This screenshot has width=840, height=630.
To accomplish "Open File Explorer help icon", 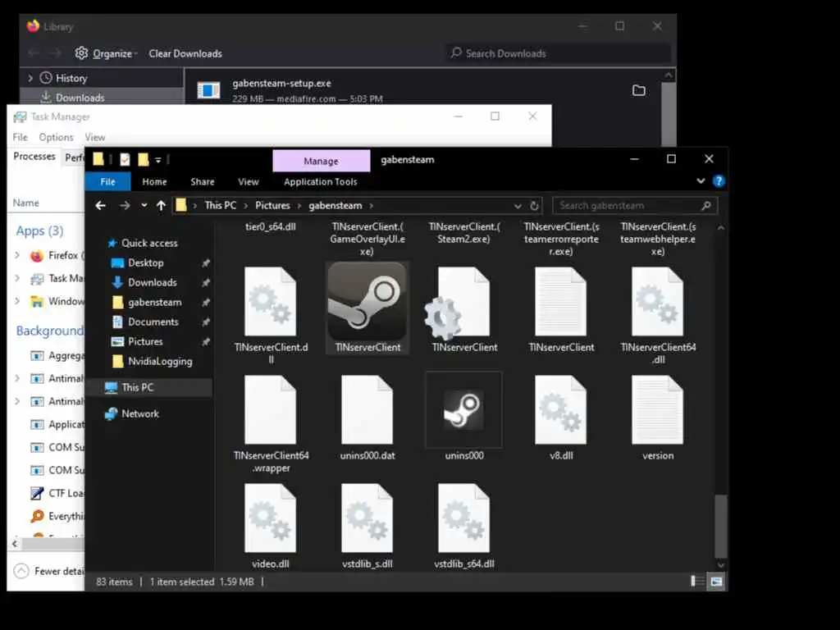I will [719, 181].
